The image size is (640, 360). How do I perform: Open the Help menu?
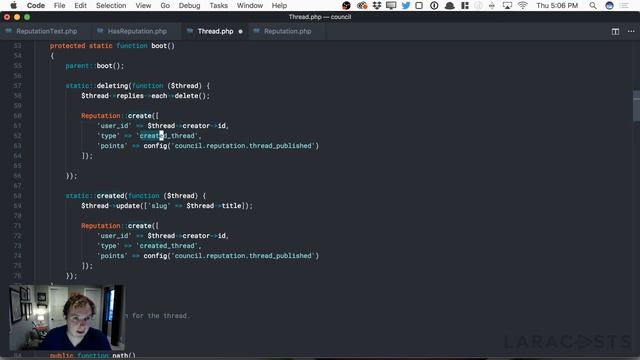pyautogui.click(x=279, y=5)
